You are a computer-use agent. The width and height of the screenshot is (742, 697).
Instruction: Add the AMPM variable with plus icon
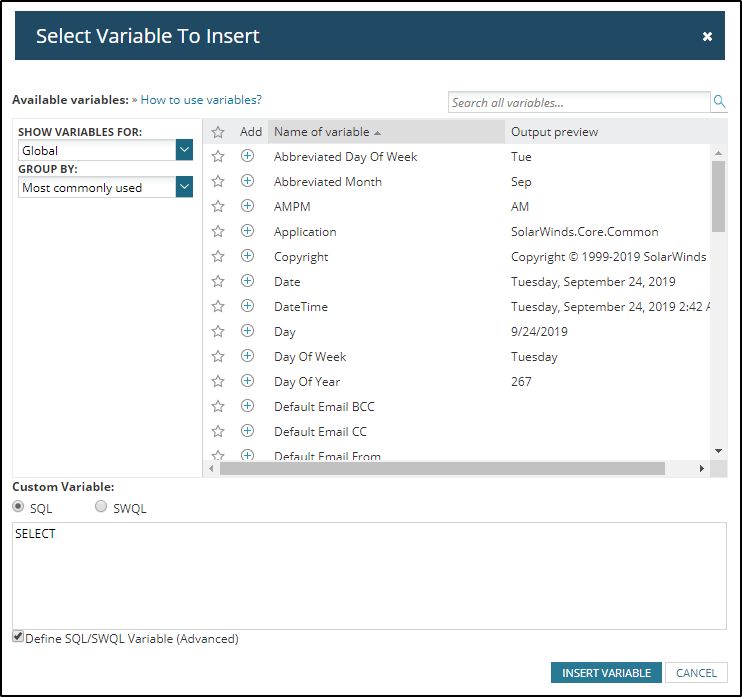click(x=248, y=206)
